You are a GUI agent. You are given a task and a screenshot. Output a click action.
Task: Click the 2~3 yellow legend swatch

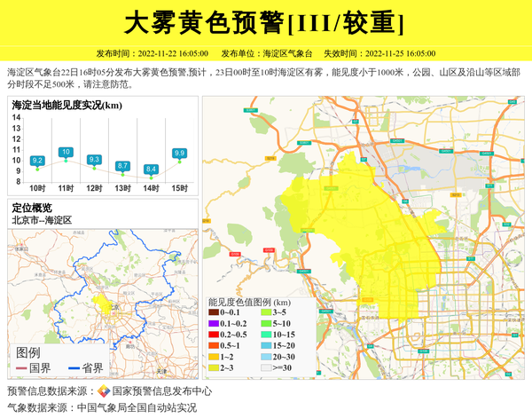click(x=214, y=367)
